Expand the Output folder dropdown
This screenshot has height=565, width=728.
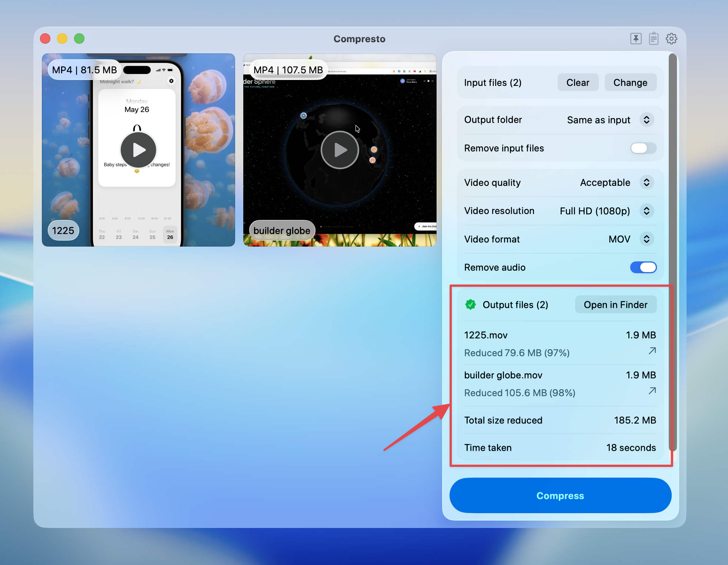pyautogui.click(x=647, y=120)
